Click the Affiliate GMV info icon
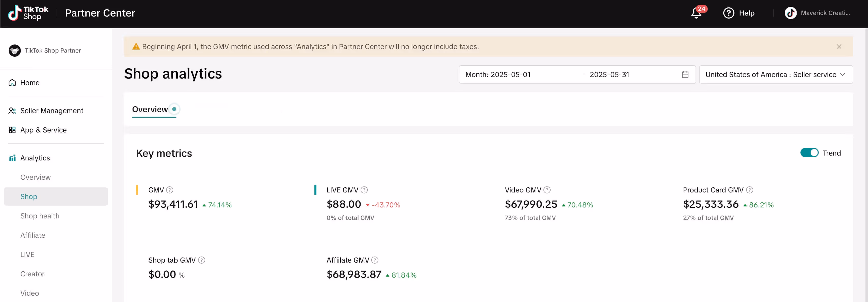The width and height of the screenshot is (868, 302). 375,260
